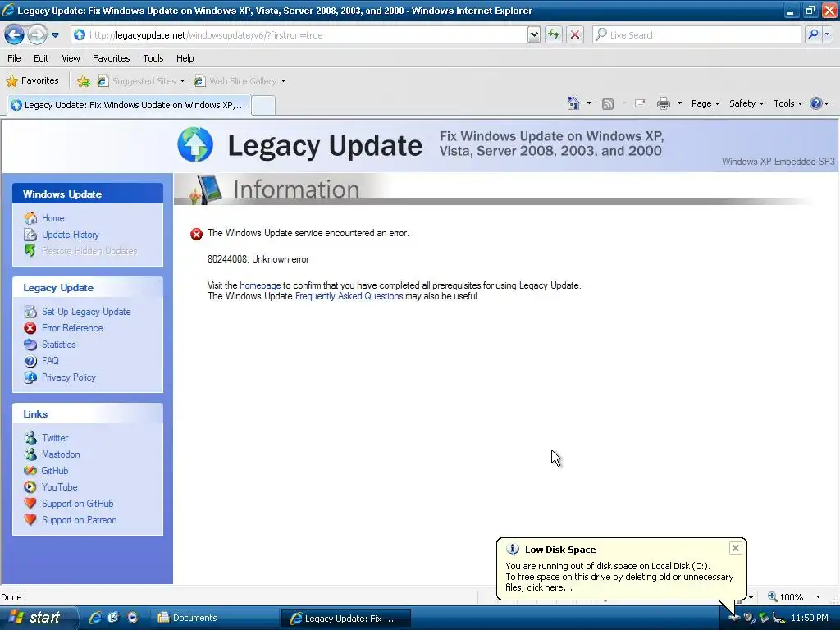Run search with the magnifier button

pyautogui.click(x=813, y=34)
